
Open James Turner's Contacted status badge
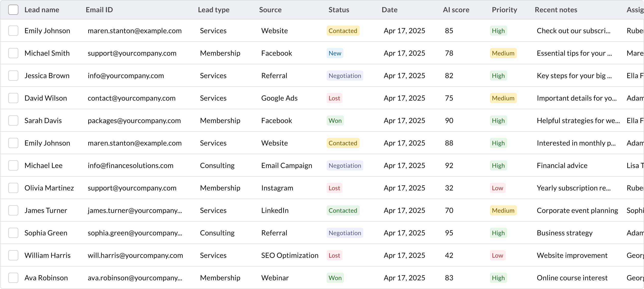[x=343, y=210]
